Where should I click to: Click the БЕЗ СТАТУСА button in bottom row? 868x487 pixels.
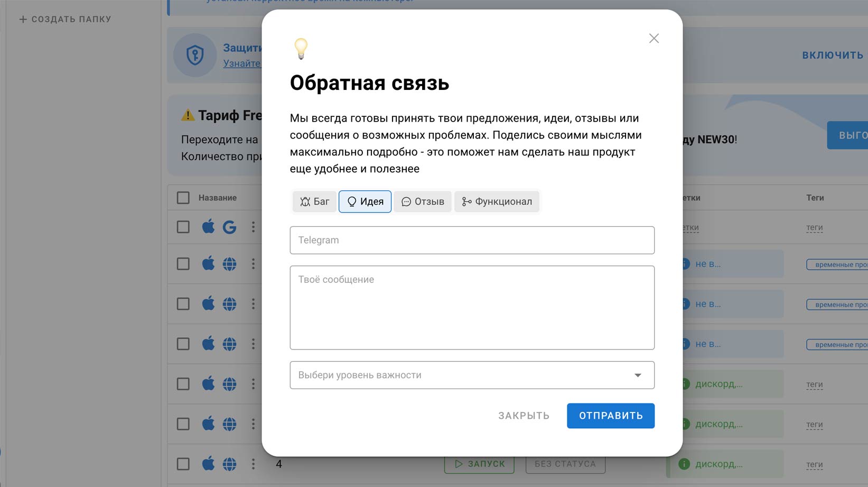565,464
